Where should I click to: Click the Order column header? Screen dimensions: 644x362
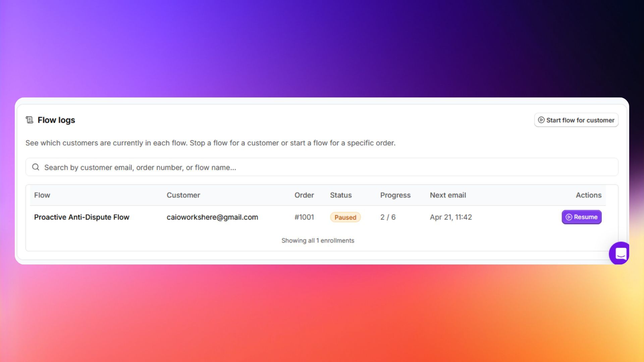[x=304, y=195]
